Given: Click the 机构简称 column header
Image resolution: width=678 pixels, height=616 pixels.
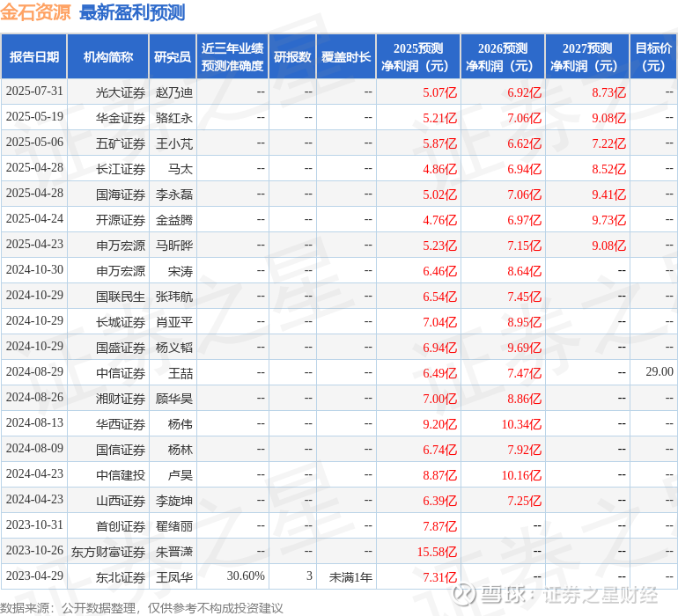Looking at the screenshot, I should (108, 56).
